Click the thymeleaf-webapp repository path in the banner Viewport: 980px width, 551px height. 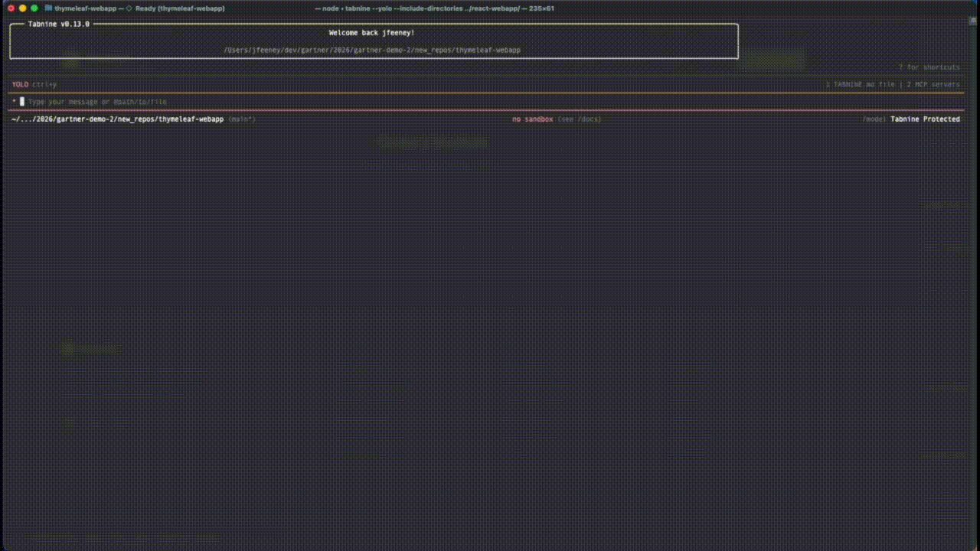[x=374, y=50]
